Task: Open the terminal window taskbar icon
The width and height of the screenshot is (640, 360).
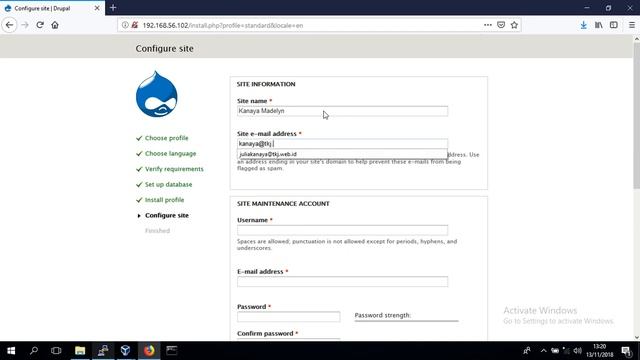Action: pyautogui.click(x=171, y=351)
